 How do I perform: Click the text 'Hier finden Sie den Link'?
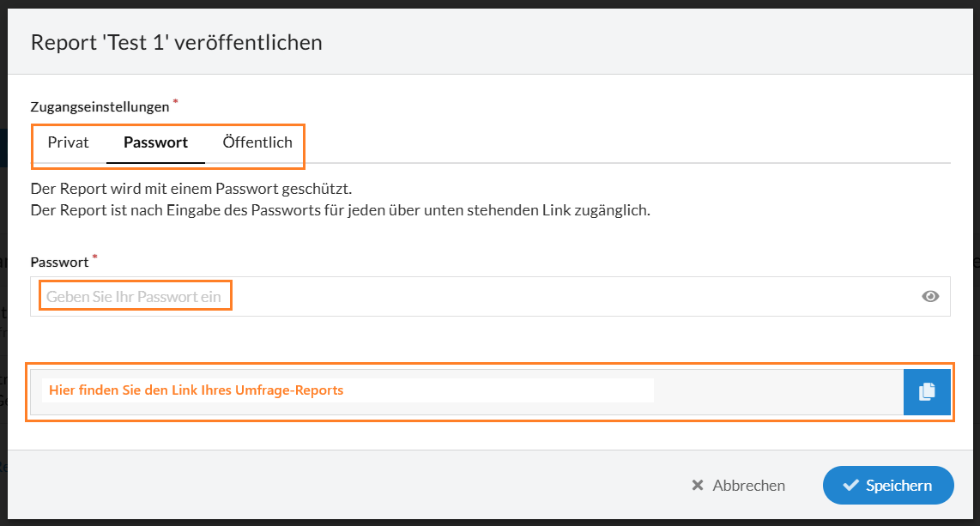pyautogui.click(x=129, y=390)
